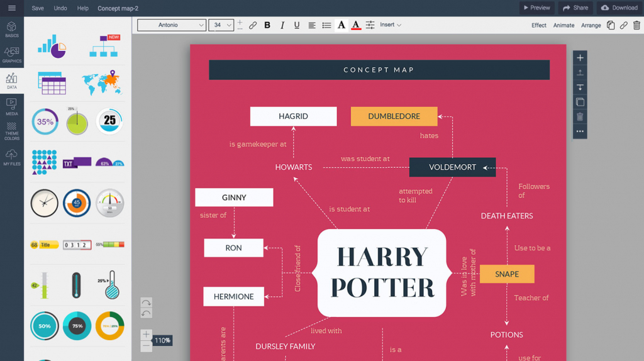Viewport: 644px width, 361px height.
Task: Click the Preview button
Action: click(x=536, y=8)
